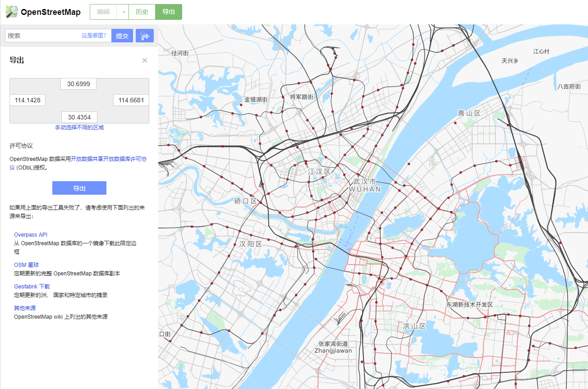Click the 武汉市 WUHAN label on the map

pyautogui.click(x=365, y=185)
